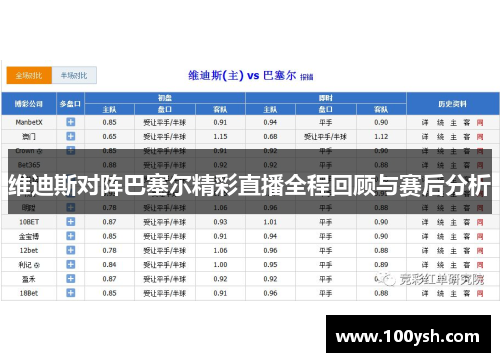Image resolution: width=500 pixels, height=362 pixels.
Task: Click initial 受让平手/半球 handicap in ManbetX row
Action: [165, 123]
